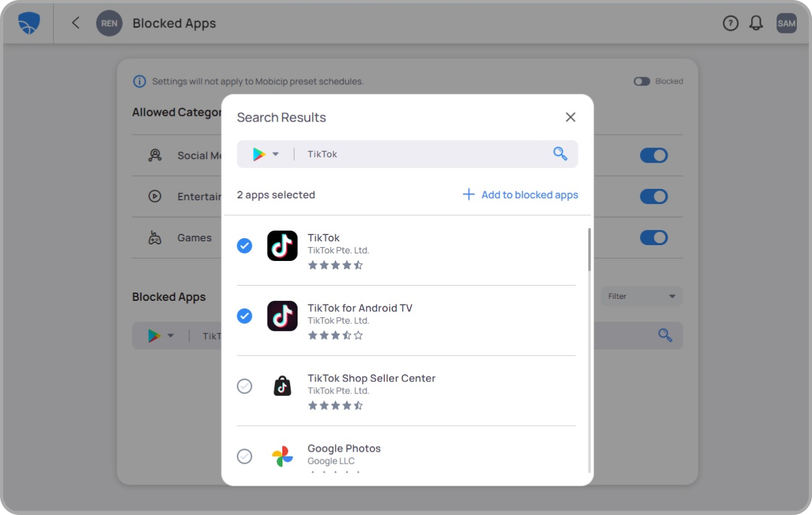The width and height of the screenshot is (812, 515).
Task: Click the 2 apps selected label
Action: click(276, 195)
